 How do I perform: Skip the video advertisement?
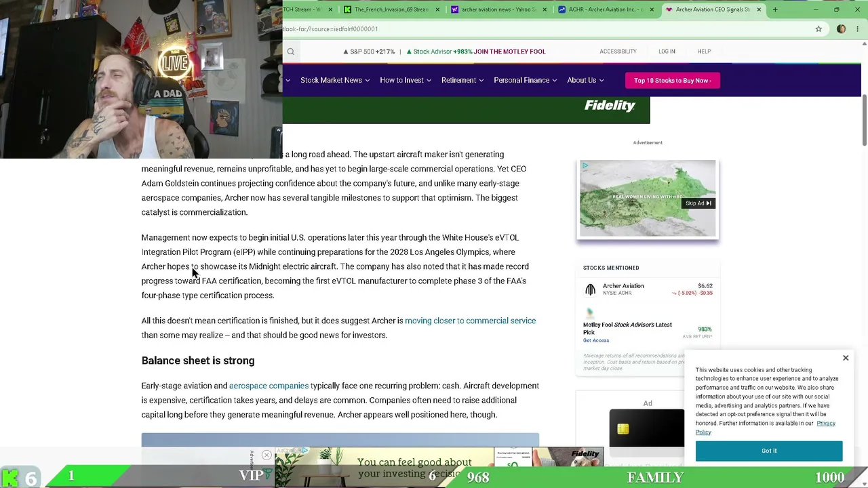point(698,203)
